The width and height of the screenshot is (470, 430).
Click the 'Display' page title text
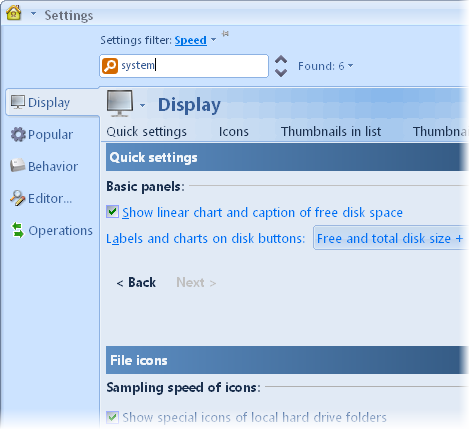click(189, 106)
